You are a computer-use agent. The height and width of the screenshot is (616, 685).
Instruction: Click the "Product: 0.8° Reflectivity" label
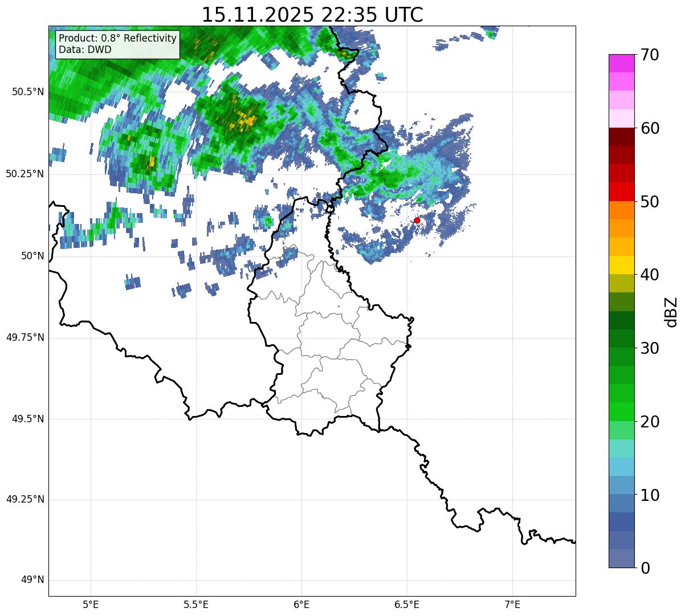[118, 38]
